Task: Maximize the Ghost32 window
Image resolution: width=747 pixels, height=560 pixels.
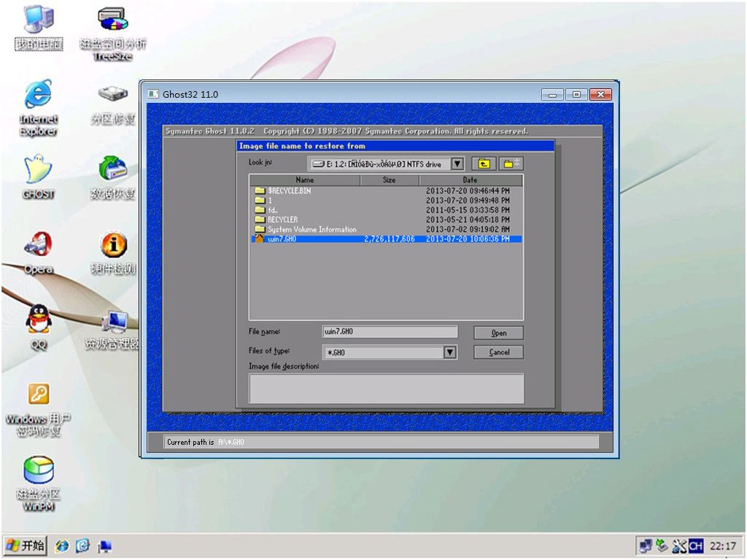Action: (x=576, y=94)
